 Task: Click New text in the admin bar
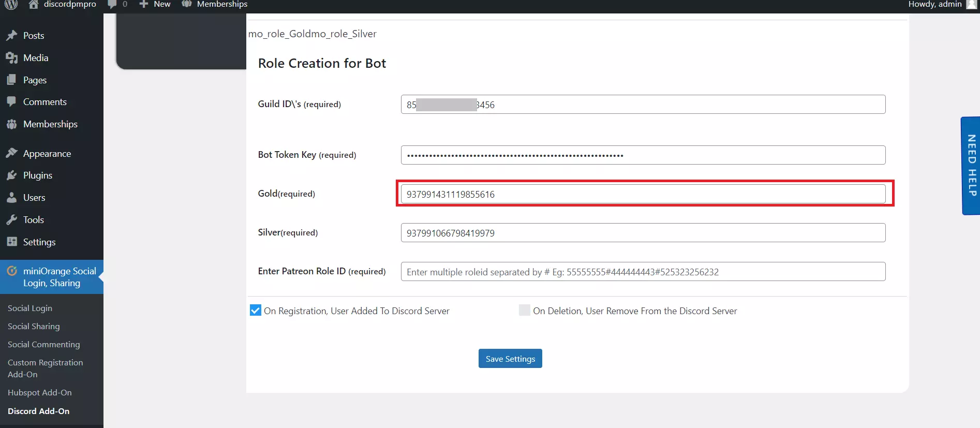coord(162,4)
